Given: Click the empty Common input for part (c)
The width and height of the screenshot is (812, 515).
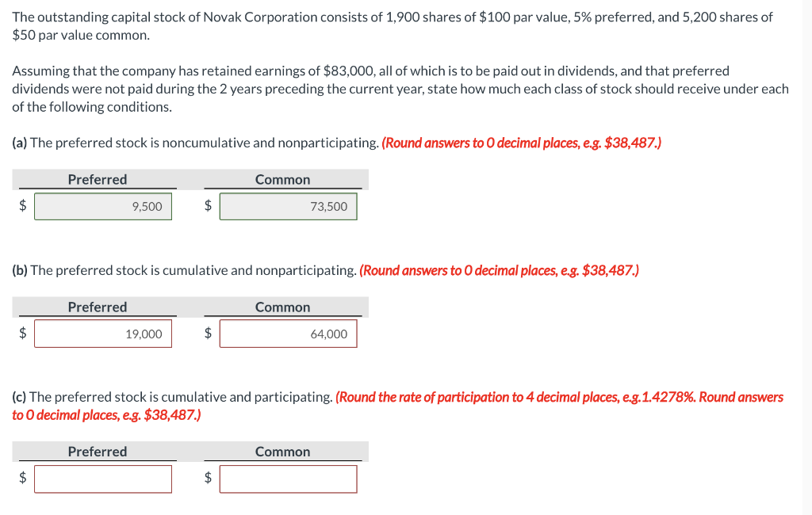Looking at the screenshot, I should [288, 479].
